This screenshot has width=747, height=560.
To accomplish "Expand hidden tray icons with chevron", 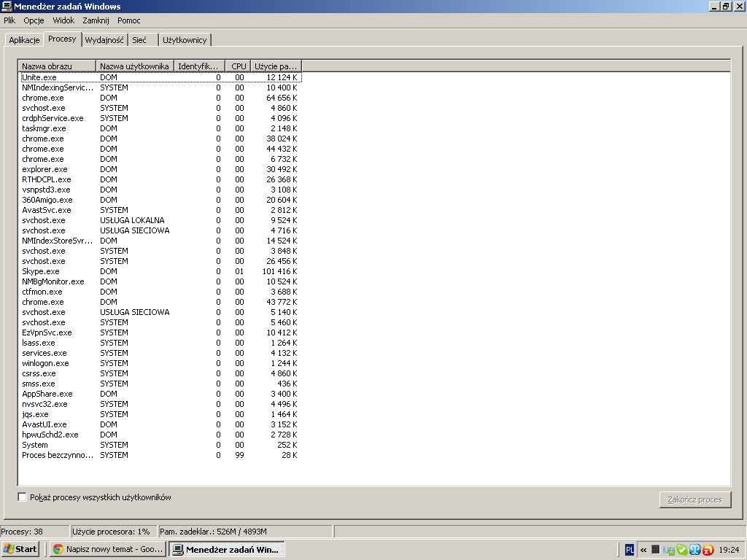I will [x=643, y=550].
